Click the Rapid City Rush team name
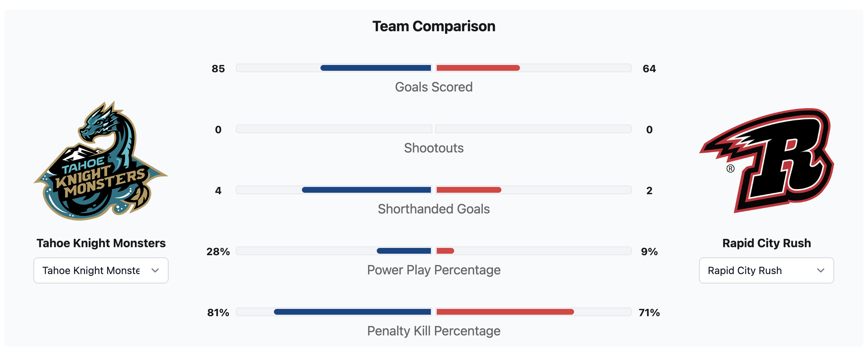The height and width of the screenshot is (355, 868). coord(767,243)
